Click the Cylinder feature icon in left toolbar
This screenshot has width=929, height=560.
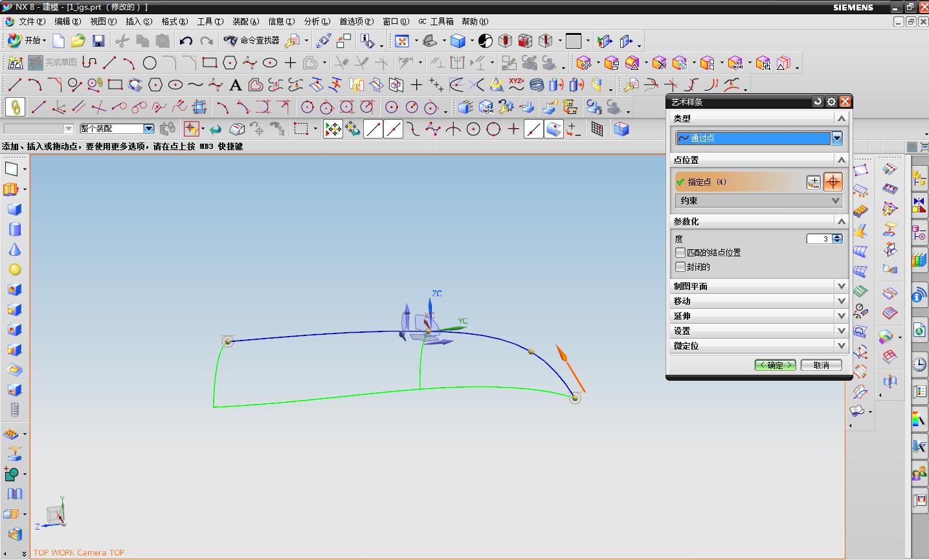pos(14,229)
